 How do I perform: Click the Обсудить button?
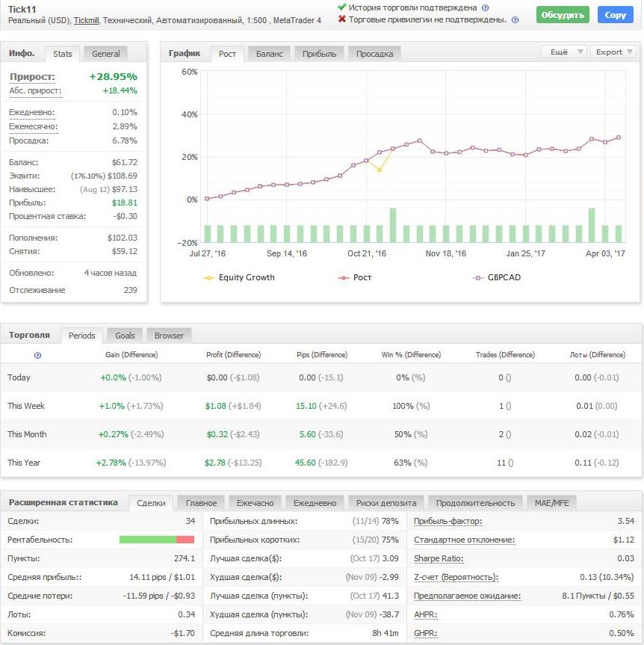(x=563, y=15)
